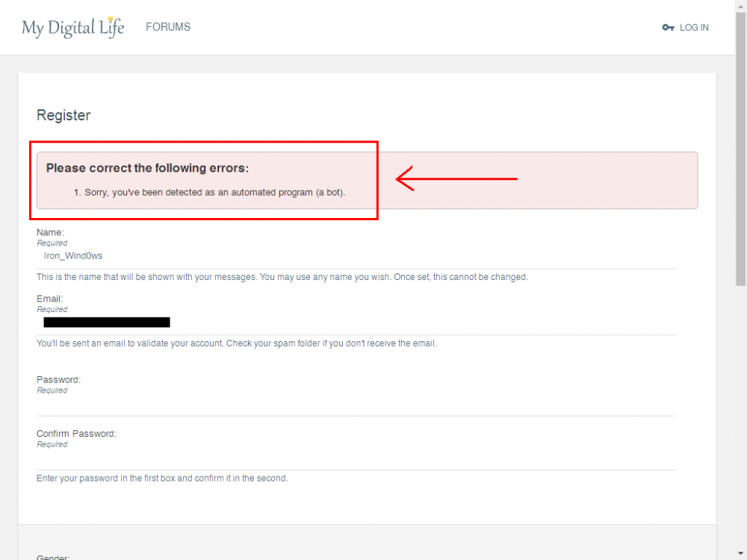The width and height of the screenshot is (747, 560).
Task: Click the empty scrollbar track below the thumb
Action: tap(740, 418)
